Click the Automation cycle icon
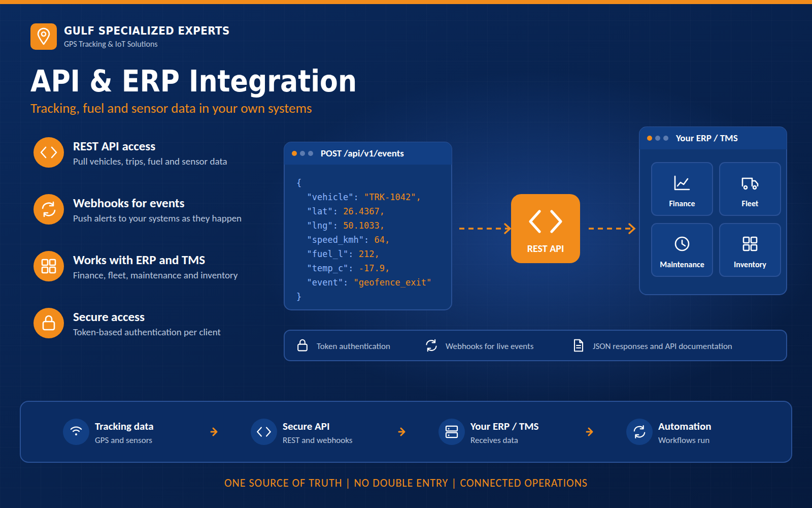 click(639, 432)
